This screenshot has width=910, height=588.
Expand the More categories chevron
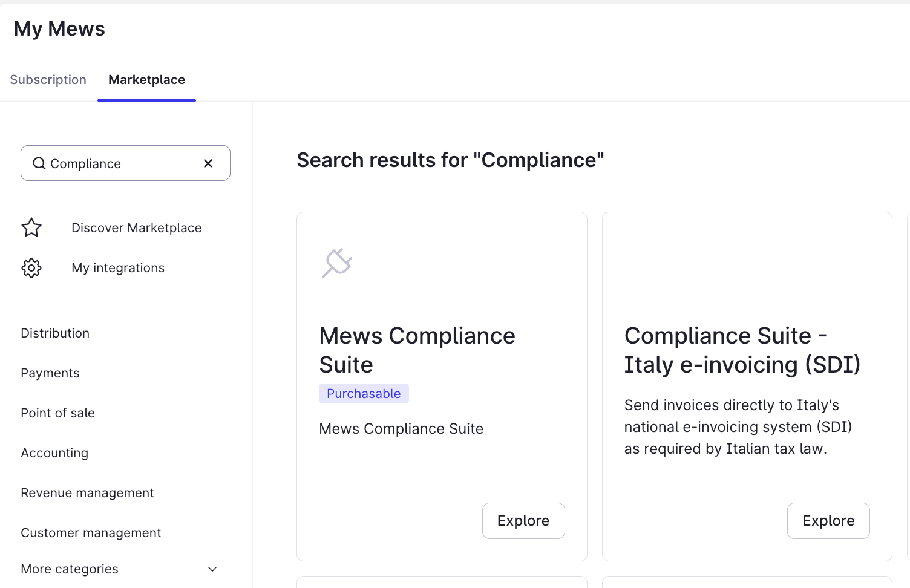click(212, 569)
